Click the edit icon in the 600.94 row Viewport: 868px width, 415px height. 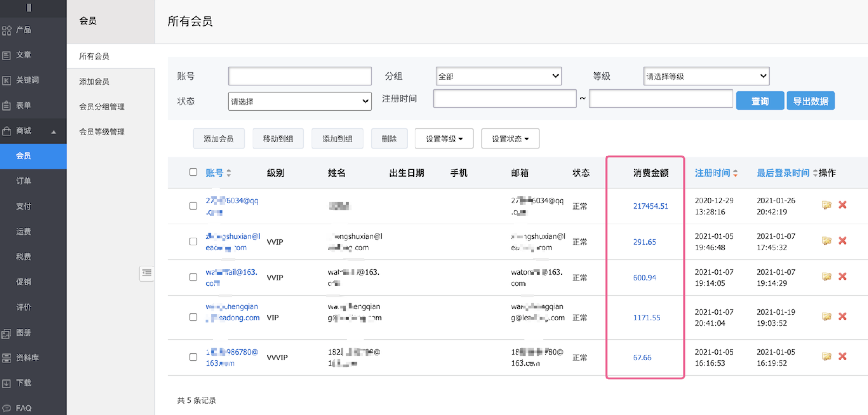(x=826, y=277)
